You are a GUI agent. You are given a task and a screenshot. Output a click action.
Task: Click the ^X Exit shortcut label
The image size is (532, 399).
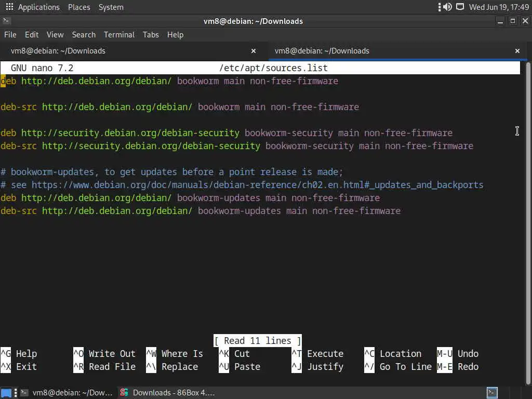tap(19, 367)
